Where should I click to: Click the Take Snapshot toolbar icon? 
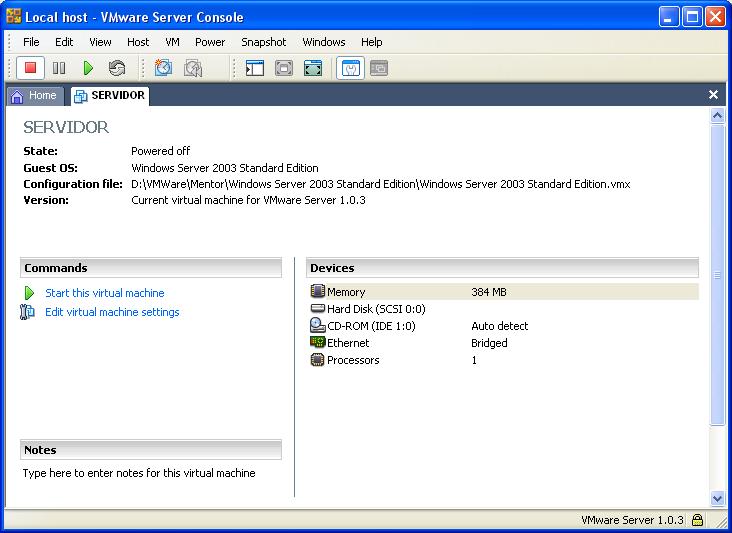(164, 68)
